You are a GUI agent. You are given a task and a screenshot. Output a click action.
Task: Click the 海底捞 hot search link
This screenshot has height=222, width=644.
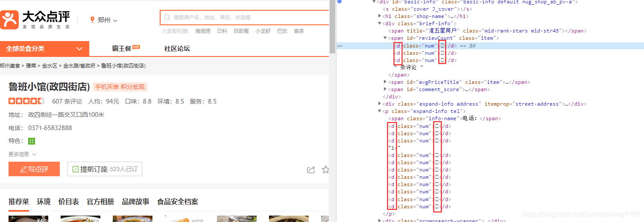pyautogui.click(x=203, y=31)
